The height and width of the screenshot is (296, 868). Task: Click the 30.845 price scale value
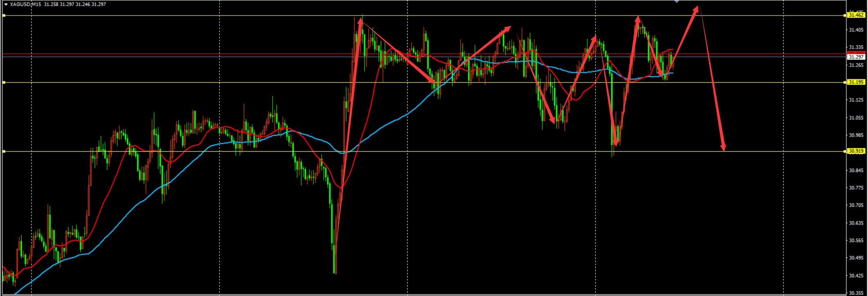click(x=856, y=170)
